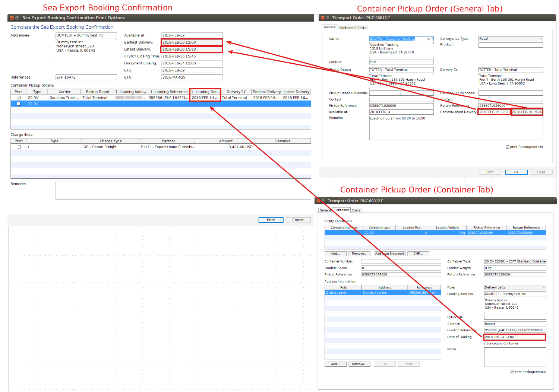Enable Print for the Ocean Freight charge line
Image resolution: width=559 pixels, height=392 pixels.
click(x=18, y=147)
